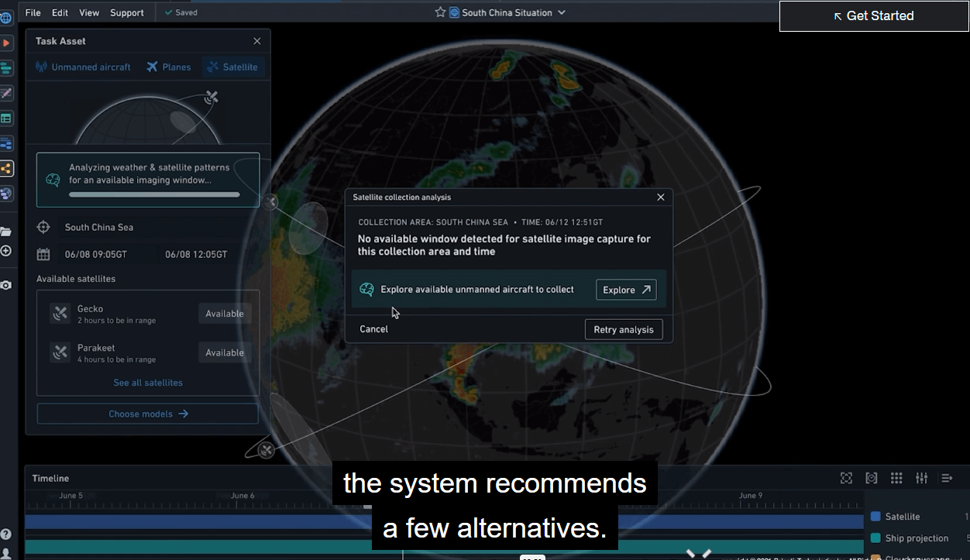This screenshot has width=970, height=560.
Task: Open the help question mark icon
Action: click(x=5, y=534)
